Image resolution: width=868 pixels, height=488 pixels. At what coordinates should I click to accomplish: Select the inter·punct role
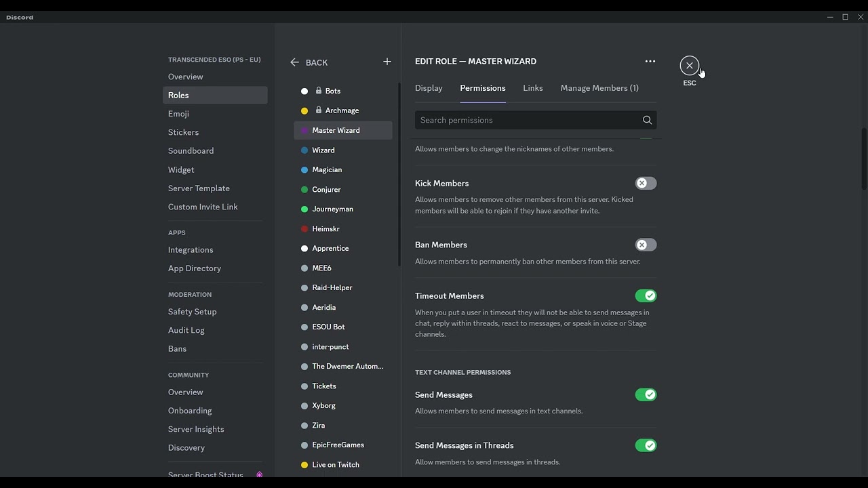coord(343,346)
